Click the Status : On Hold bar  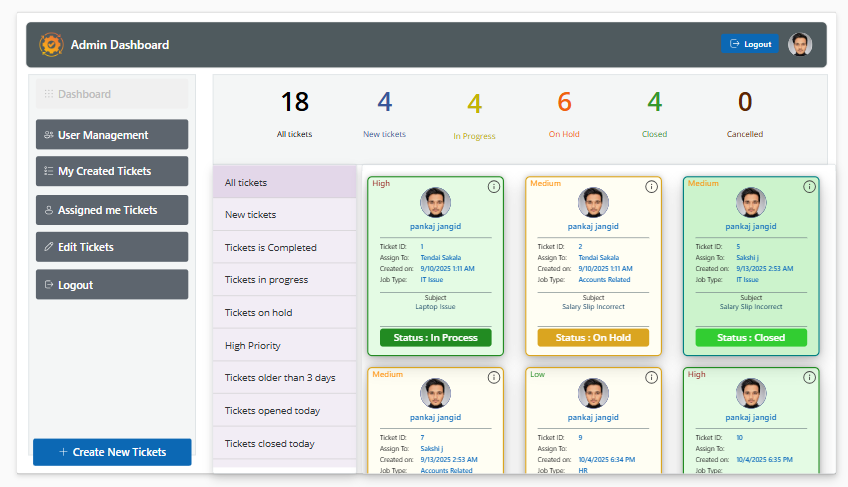(x=593, y=338)
